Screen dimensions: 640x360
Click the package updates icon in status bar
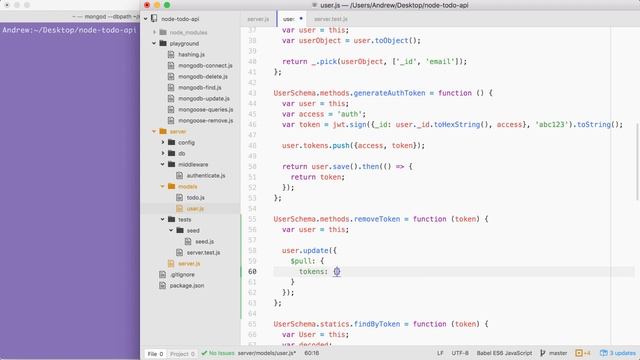click(x=604, y=353)
